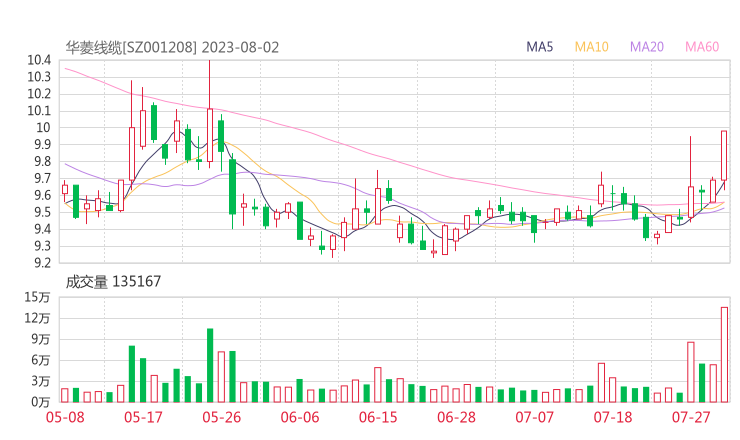Click the 05-17 date axis label
The image size is (740, 440).
pyautogui.click(x=143, y=417)
